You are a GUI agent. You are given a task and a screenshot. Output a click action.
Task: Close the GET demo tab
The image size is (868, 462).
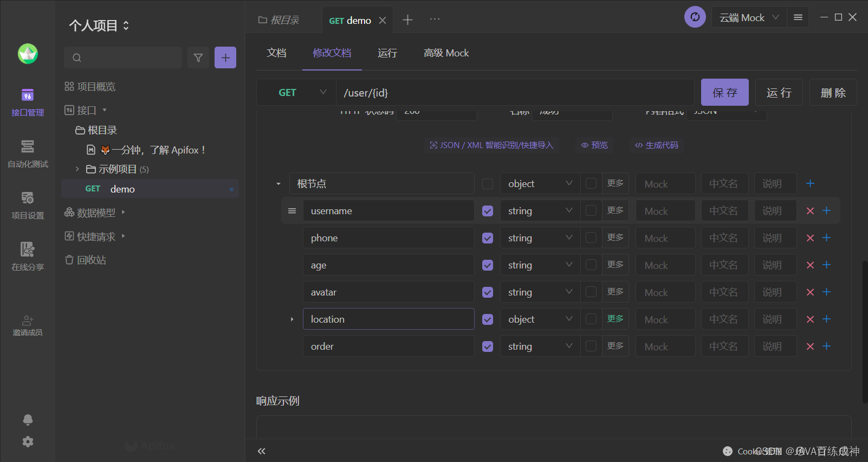[x=383, y=21]
